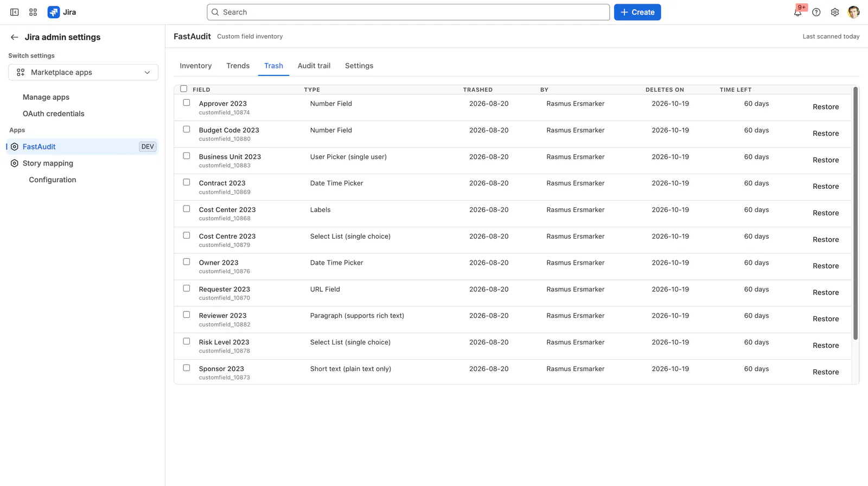Select FastAudit in the Apps list
Screen dimensions: 868x486
coord(82,146)
